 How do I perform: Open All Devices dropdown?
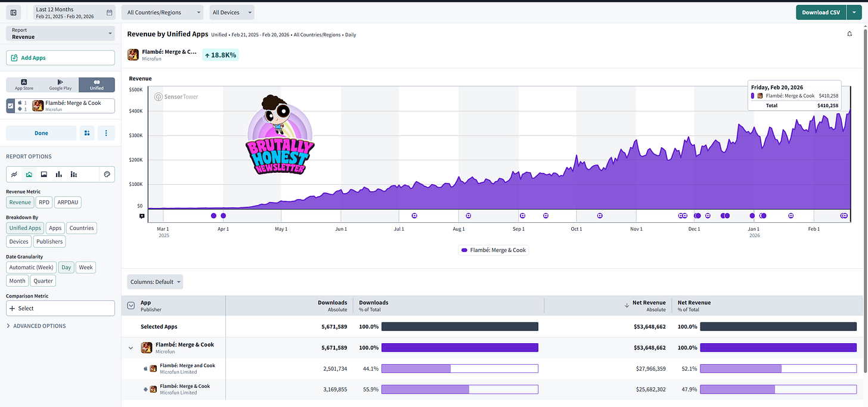[231, 13]
